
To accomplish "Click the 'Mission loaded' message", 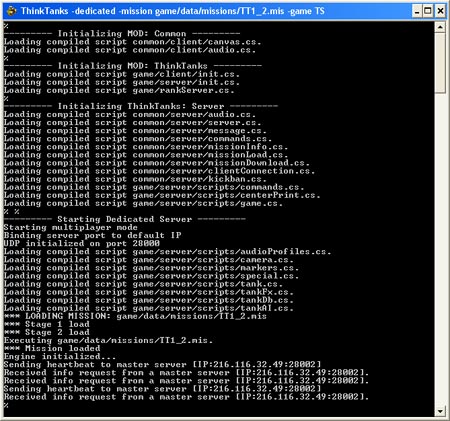I will point(52,348).
